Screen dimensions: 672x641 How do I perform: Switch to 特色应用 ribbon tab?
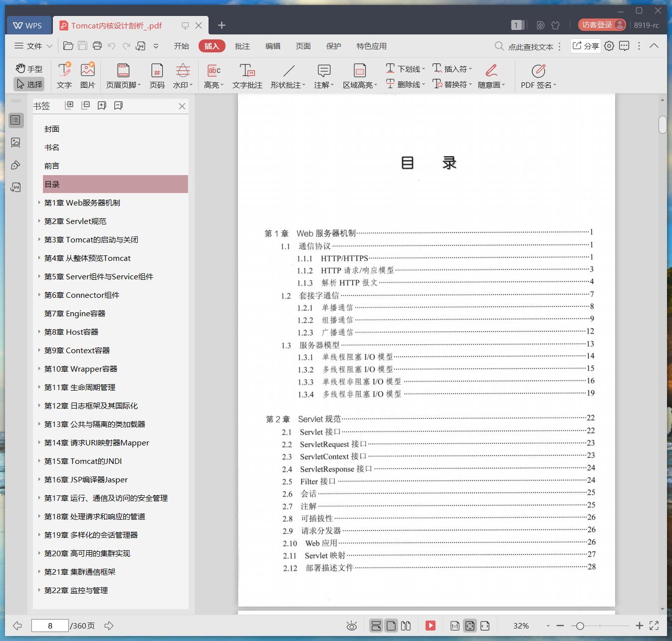(x=372, y=46)
